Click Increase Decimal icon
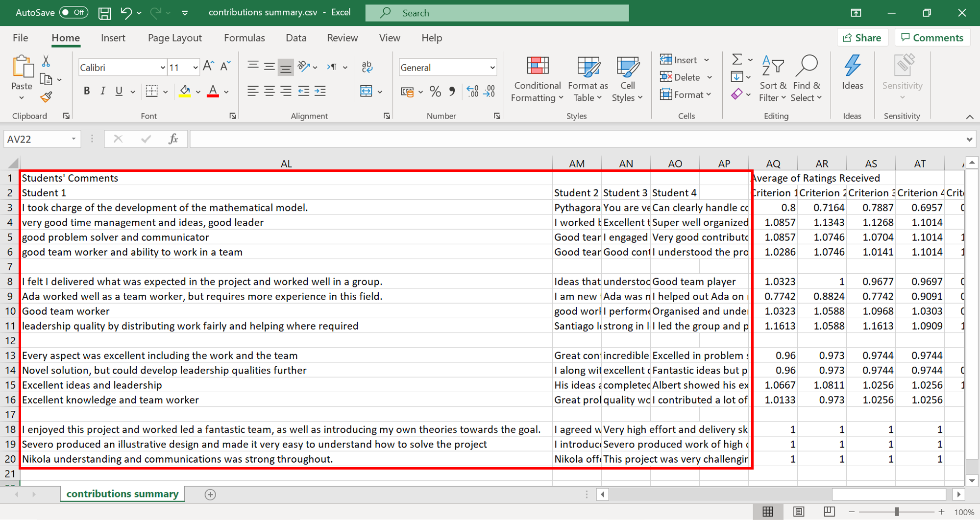 (x=472, y=91)
